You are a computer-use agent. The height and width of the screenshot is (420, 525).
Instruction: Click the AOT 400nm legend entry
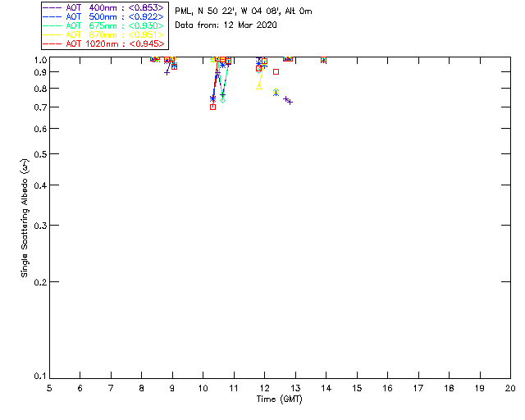click(x=103, y=7)
